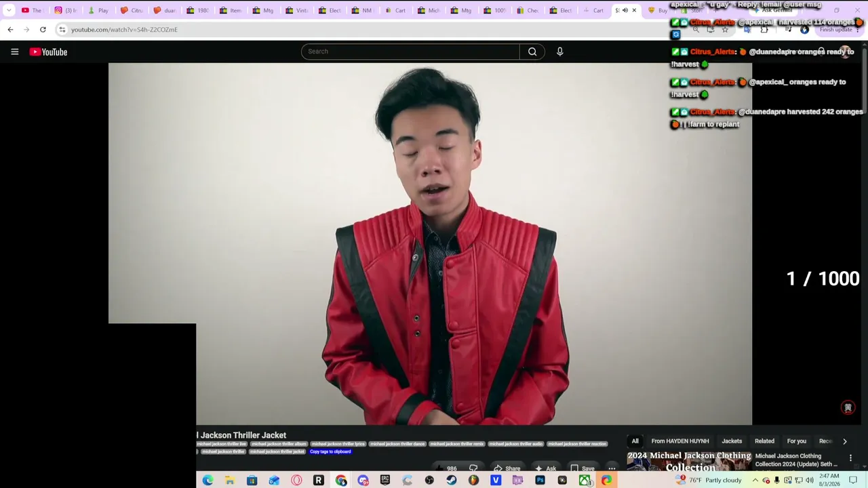Open the Opera browser taskbar icon
The width and height of the screenshot is (868, 488).
click(x=296, y=481)
